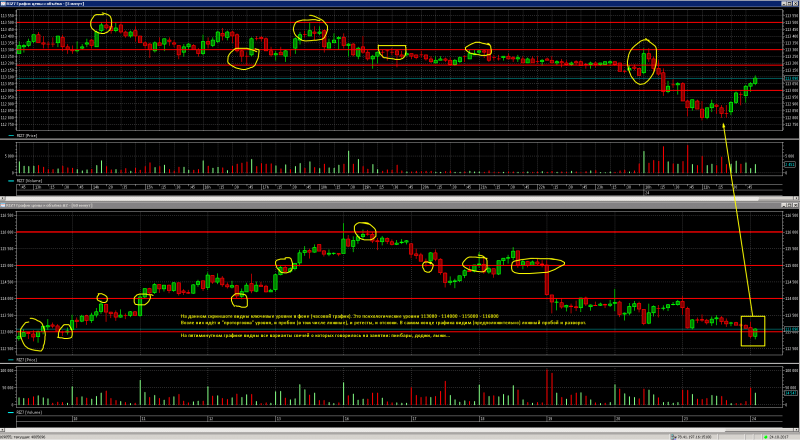Image resolution: width=800 pixels, height=440 pixels.
Task: Minimize the 60-minute chart window
Action: coord(784,205)
